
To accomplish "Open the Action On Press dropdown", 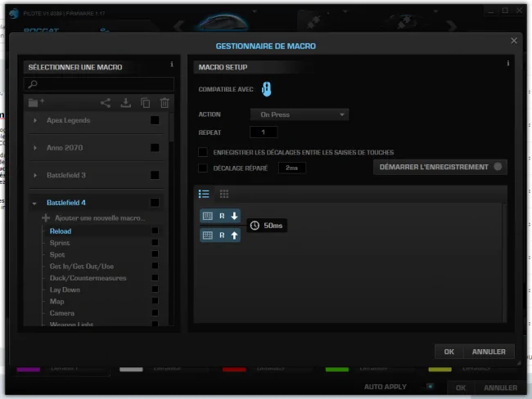I will pyautogui.click(x=300, y=114).
